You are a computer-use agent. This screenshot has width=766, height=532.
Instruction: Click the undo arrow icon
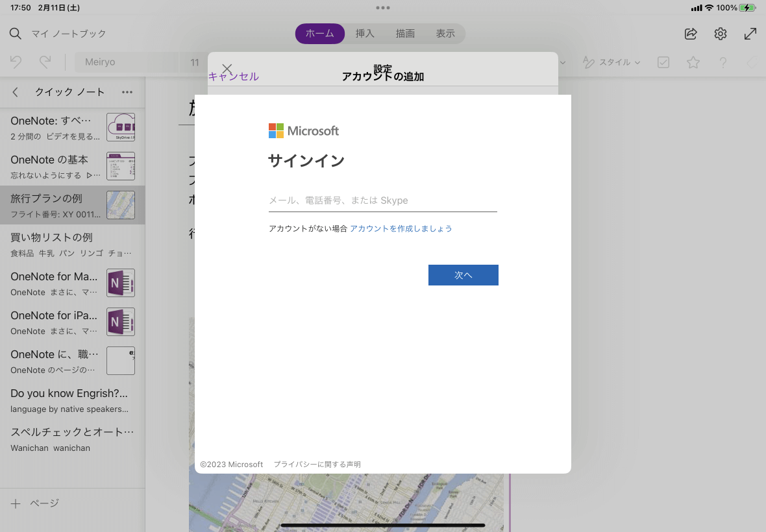16,62
